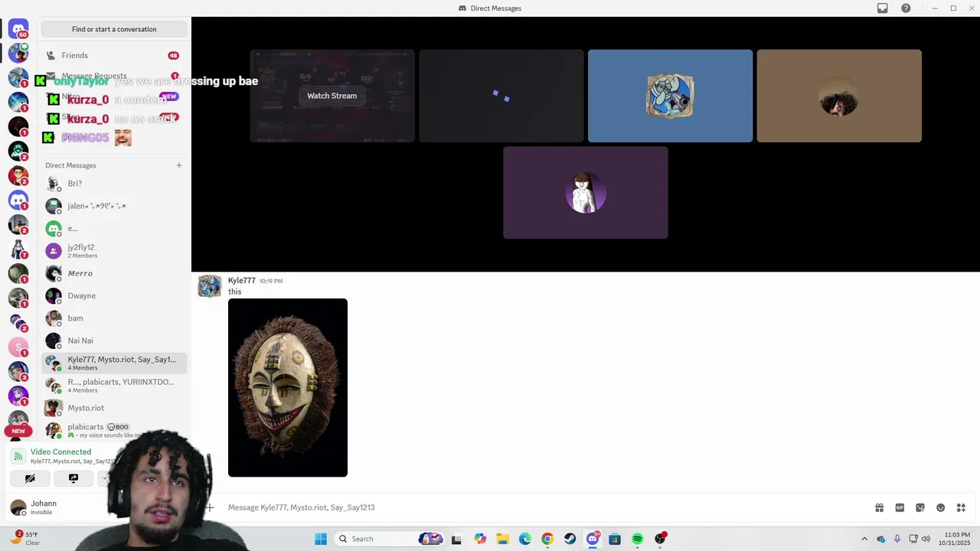980x551 pixels.
Task: Open the mask image sent by Kyle777
Action: click(288, 387)
